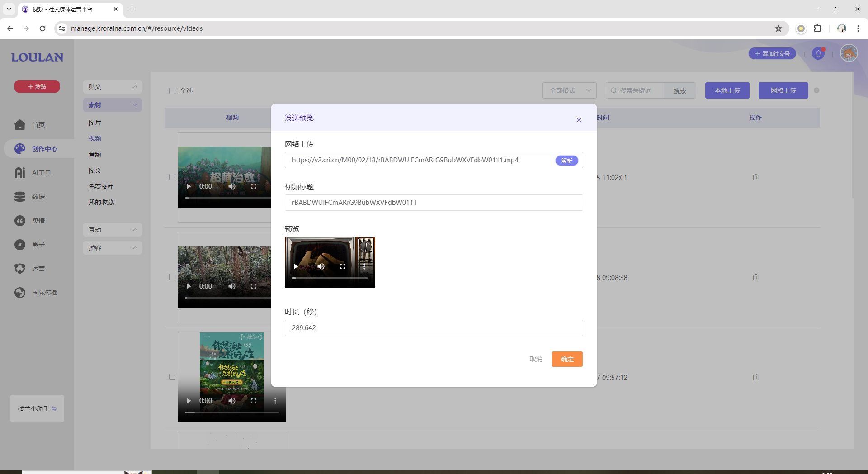Open 数据 in sidebar
Screen dimensions: 868x474
30,197
